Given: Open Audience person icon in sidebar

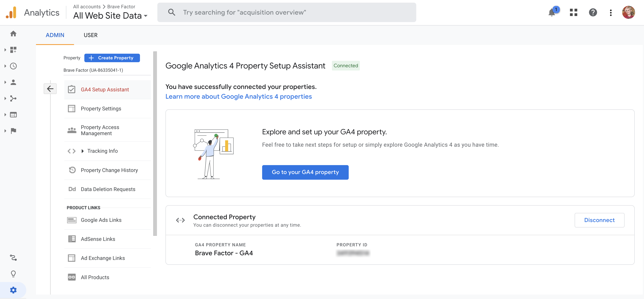Looking at the screenshot, I should [x=13, y=82].
